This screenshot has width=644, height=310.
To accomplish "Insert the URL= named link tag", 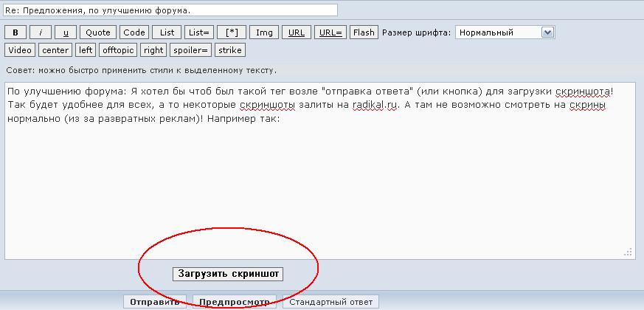I will (x=330, y=32).
